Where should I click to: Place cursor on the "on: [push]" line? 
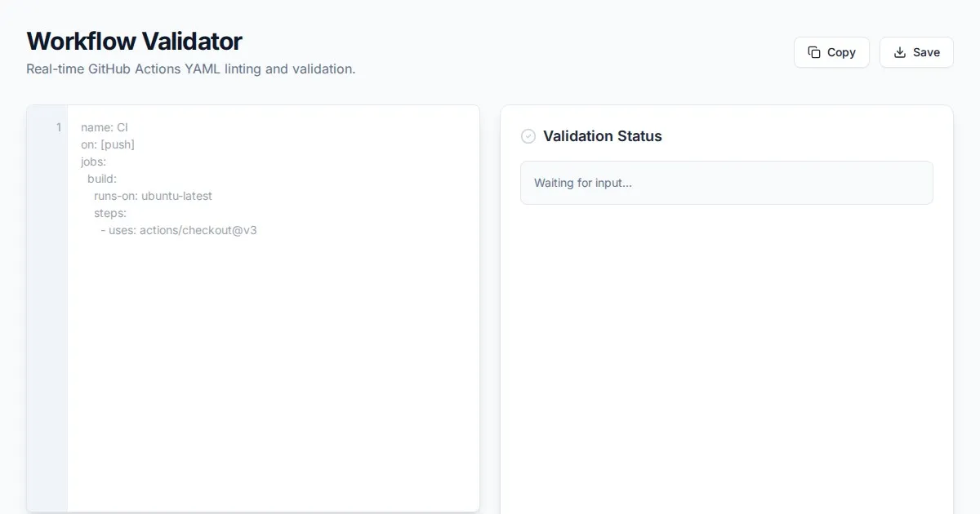coord(108,144)
